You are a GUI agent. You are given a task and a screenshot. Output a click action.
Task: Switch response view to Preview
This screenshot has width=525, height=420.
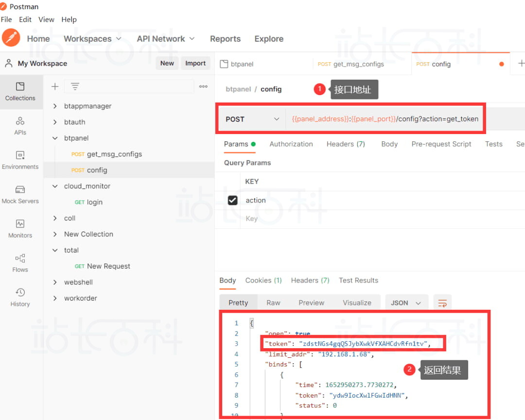point(312,303)
